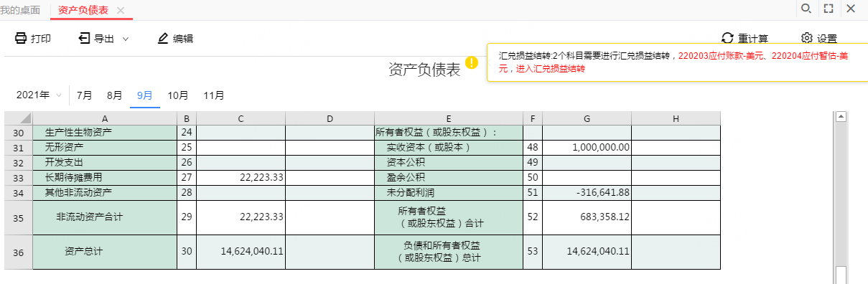Select column G header
Viewport: 868px width, 284px height.
coord(587,118)
